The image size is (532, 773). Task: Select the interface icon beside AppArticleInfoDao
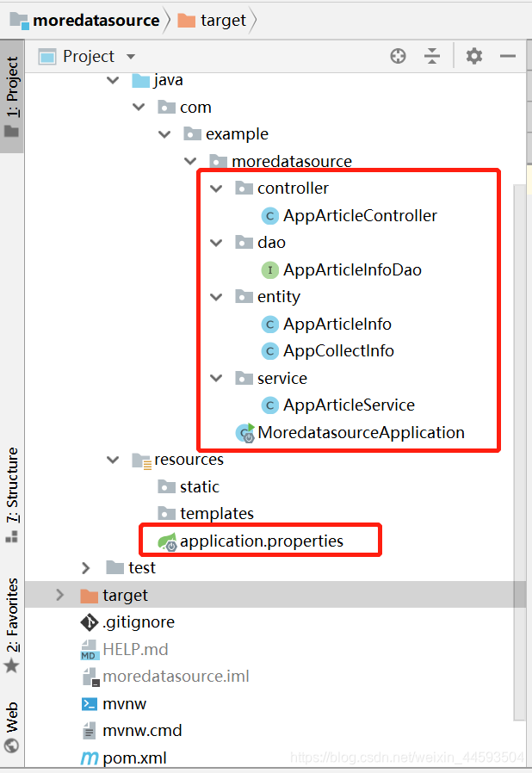[x=269, y=269]
